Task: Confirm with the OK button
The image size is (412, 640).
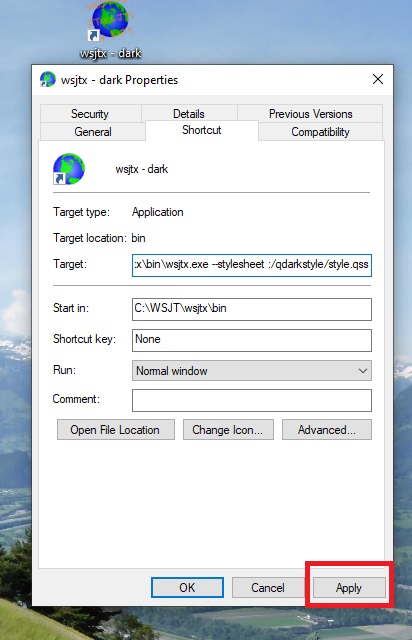Action: coord(187,587)
